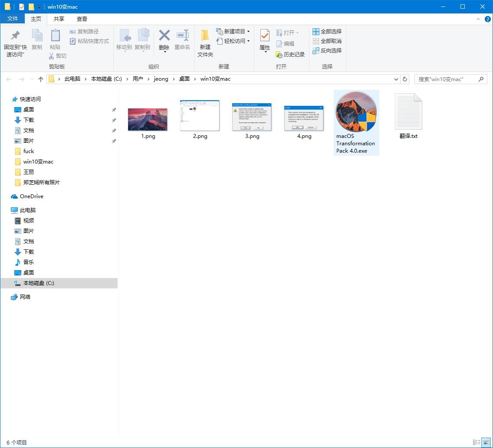Viewport: 493px width, 448px height.
Task: Click the Paste icon in the ribbon
Action: [55, 39]
